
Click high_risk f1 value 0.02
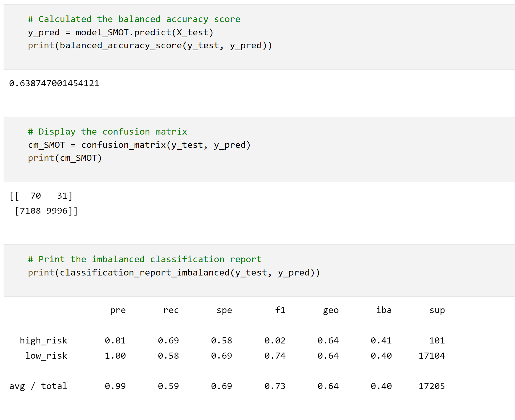click(x=275, y=341)
